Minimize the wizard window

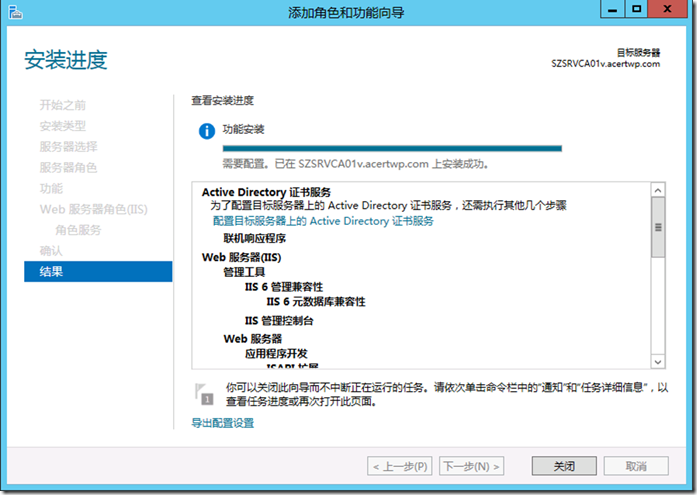(613, 9)
